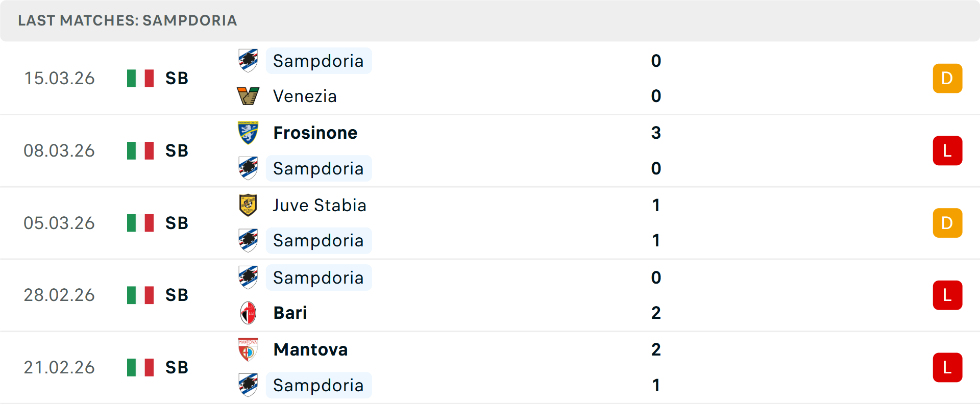Open the Sampdoria team page link
Image resolution: width=980 pixels, height=404 pixels.
click(318, 61)
